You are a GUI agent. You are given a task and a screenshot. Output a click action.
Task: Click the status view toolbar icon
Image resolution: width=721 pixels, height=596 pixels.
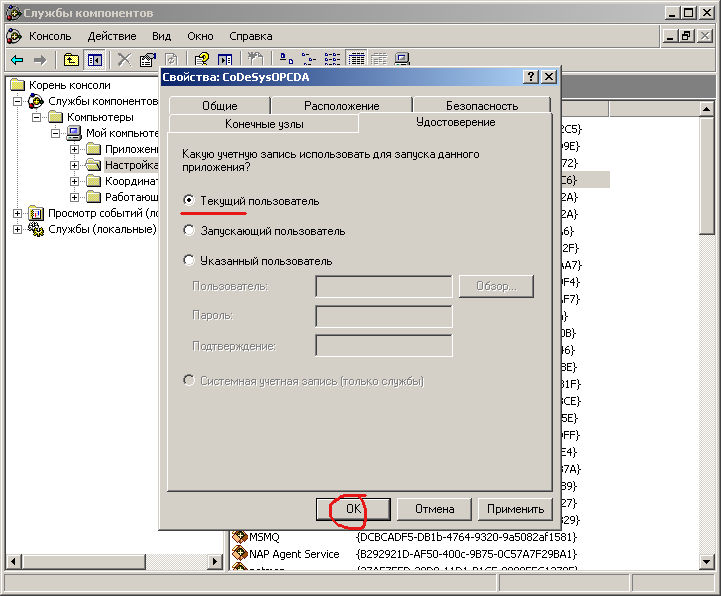[379, 59]
